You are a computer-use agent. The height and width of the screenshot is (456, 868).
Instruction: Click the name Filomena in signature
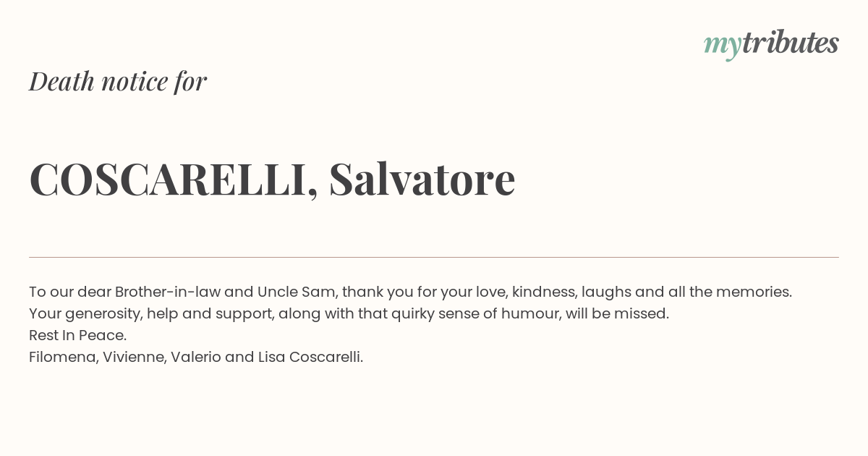click(x=62, y=357)
